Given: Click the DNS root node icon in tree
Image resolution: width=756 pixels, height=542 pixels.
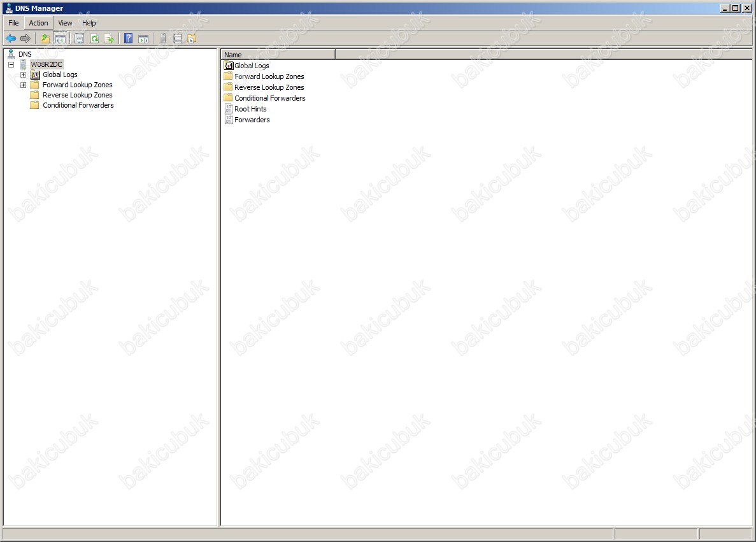Looking at the screenshot, I should pyautogui.click(x=11, y=54).
